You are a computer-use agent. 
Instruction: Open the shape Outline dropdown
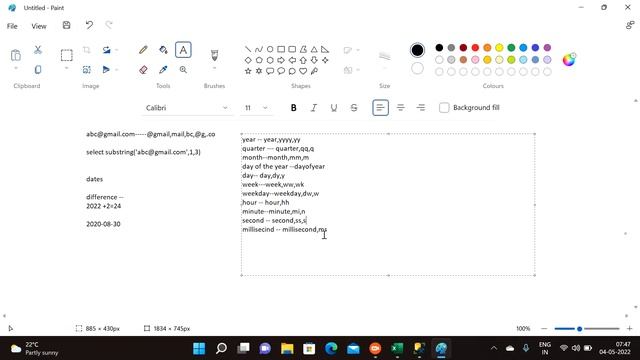(351, 50)
